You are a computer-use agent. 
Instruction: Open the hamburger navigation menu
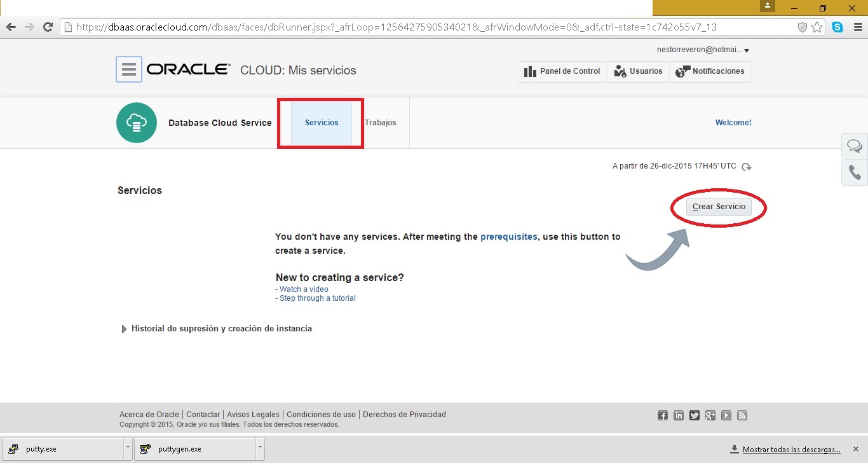(128, 69)
